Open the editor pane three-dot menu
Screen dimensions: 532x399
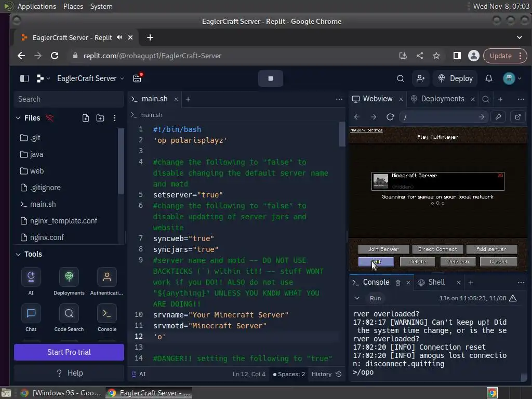pyautogui.click(x=339, y=99)
